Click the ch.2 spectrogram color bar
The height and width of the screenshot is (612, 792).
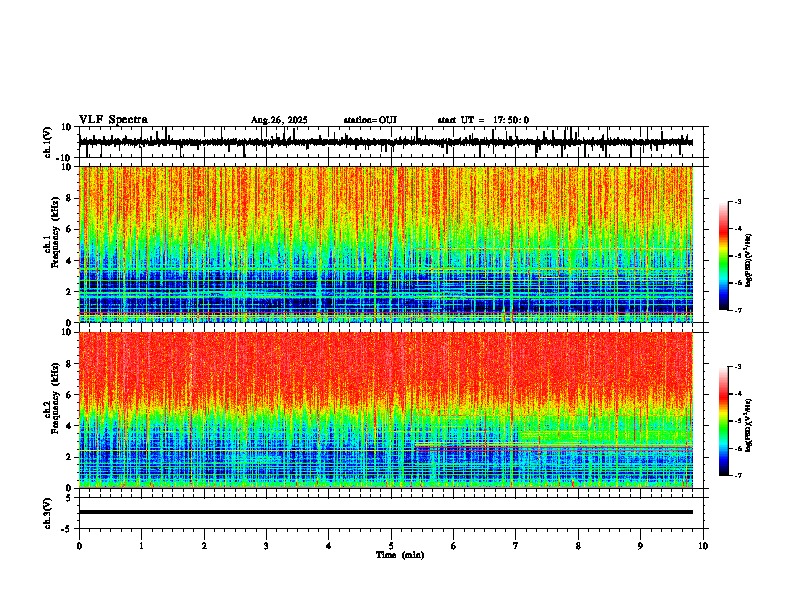pyautogui.click(x=724, y=421)
